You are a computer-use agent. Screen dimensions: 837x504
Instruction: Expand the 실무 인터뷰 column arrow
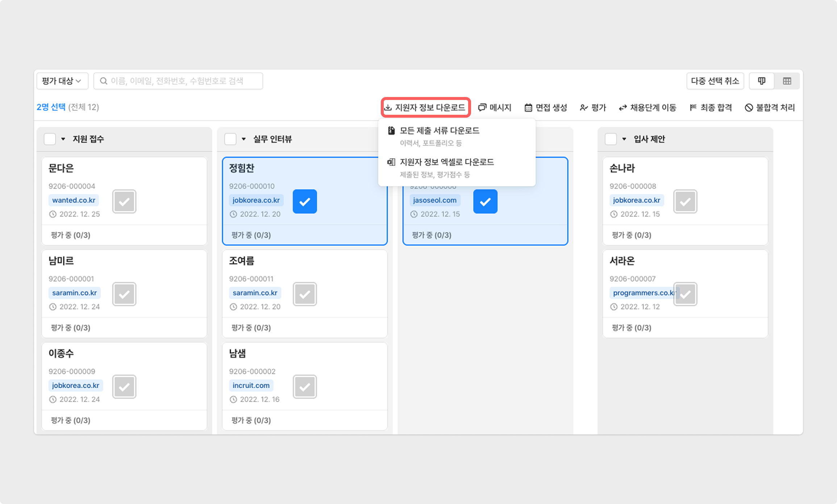[243, 139]
